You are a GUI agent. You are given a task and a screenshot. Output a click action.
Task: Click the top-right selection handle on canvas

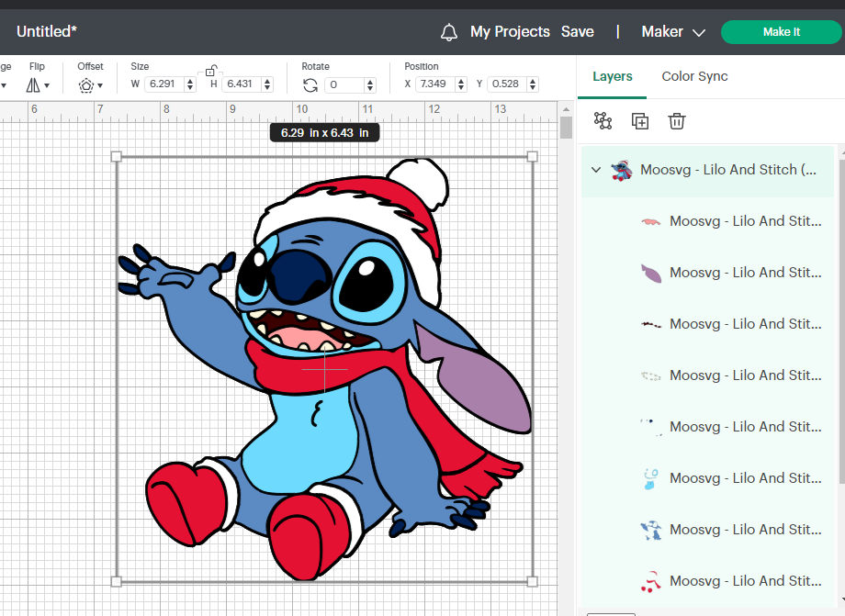(x=533, y=157)
